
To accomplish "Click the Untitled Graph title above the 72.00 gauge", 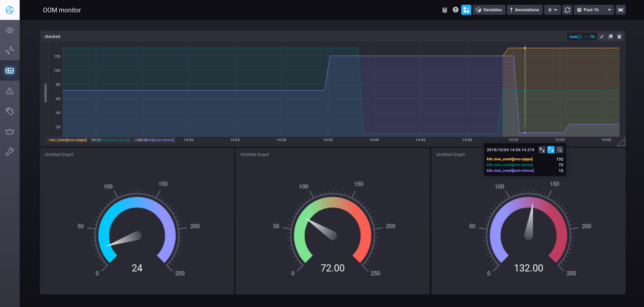I will point(255,154).
